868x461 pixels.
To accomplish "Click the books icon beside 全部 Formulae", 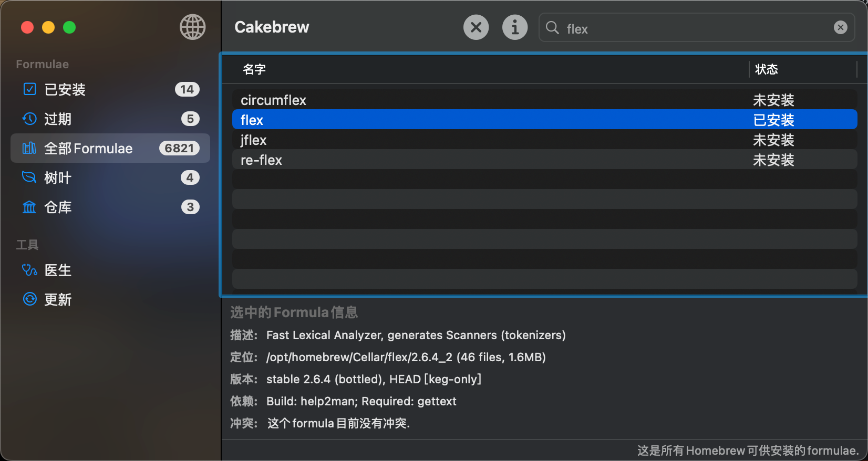I will click(x=29, y=148).
